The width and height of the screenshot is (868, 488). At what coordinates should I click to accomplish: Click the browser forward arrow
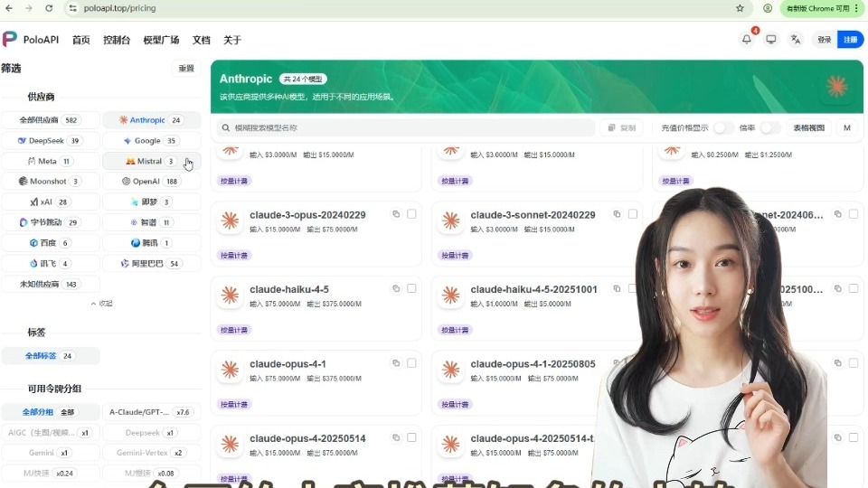[x=29, y=8]
